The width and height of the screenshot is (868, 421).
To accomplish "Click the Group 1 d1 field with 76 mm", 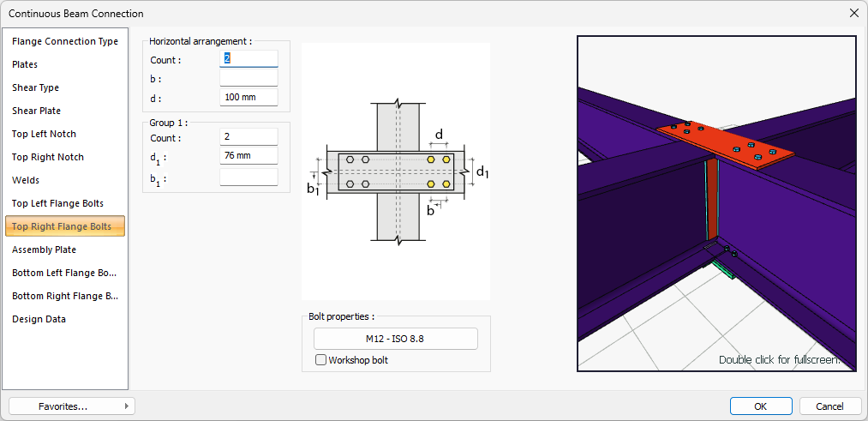I will (248, 155).
